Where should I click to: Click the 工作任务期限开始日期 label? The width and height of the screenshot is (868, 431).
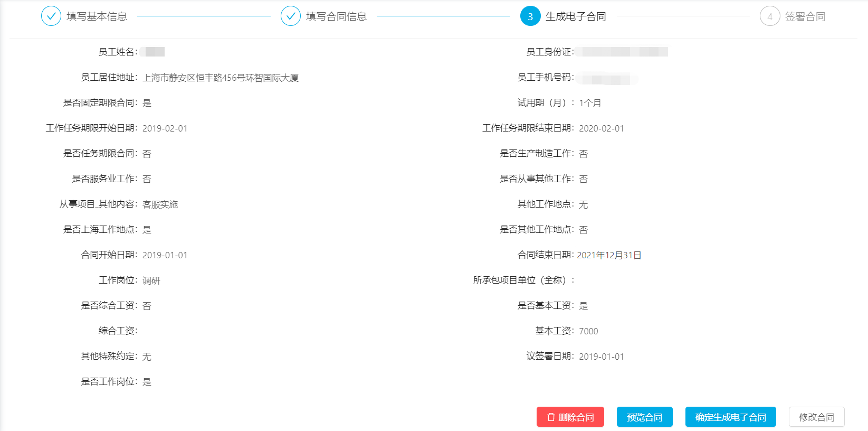[x=92, y=128]
